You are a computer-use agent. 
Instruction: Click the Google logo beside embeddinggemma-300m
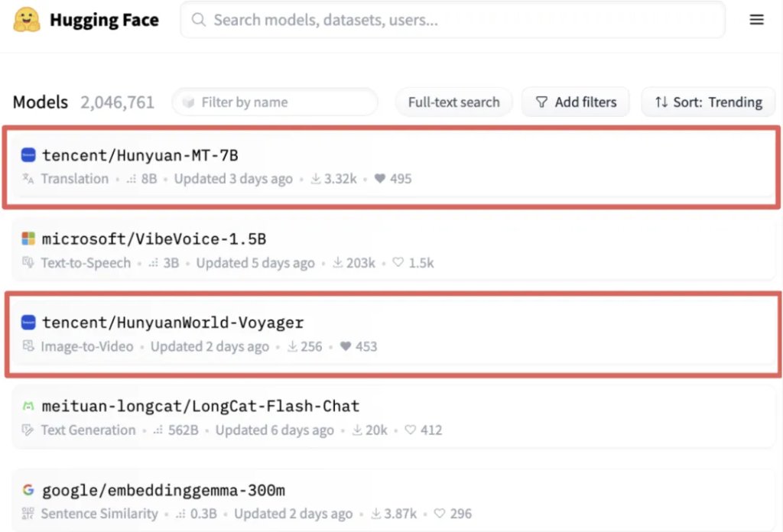pos(28,491)
